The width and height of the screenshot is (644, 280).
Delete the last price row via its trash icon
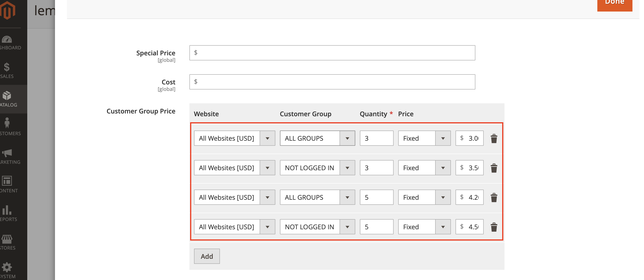[x=494, y=227]
